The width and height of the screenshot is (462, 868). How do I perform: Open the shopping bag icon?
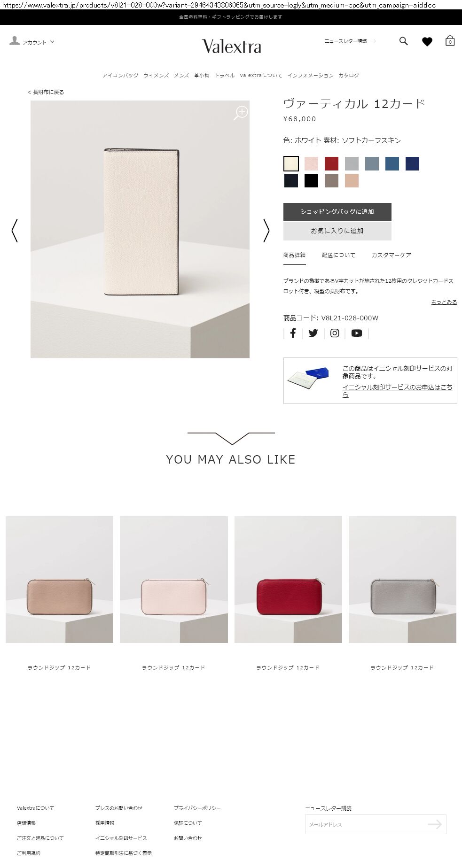pos(450,41)
